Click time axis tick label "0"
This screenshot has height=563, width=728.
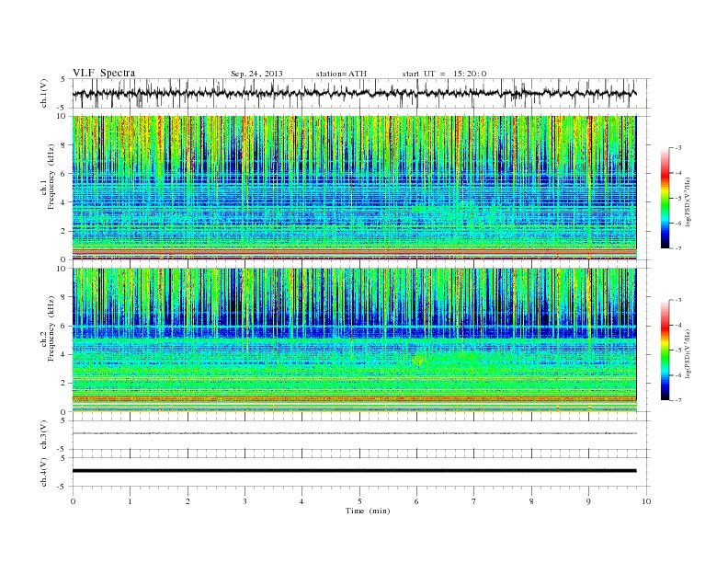pos(73,501)
